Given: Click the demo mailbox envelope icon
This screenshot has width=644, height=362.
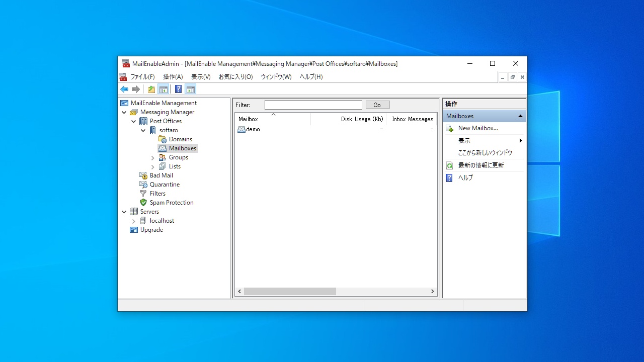Looking at the screenshot, I should click(x=242, y=129).
